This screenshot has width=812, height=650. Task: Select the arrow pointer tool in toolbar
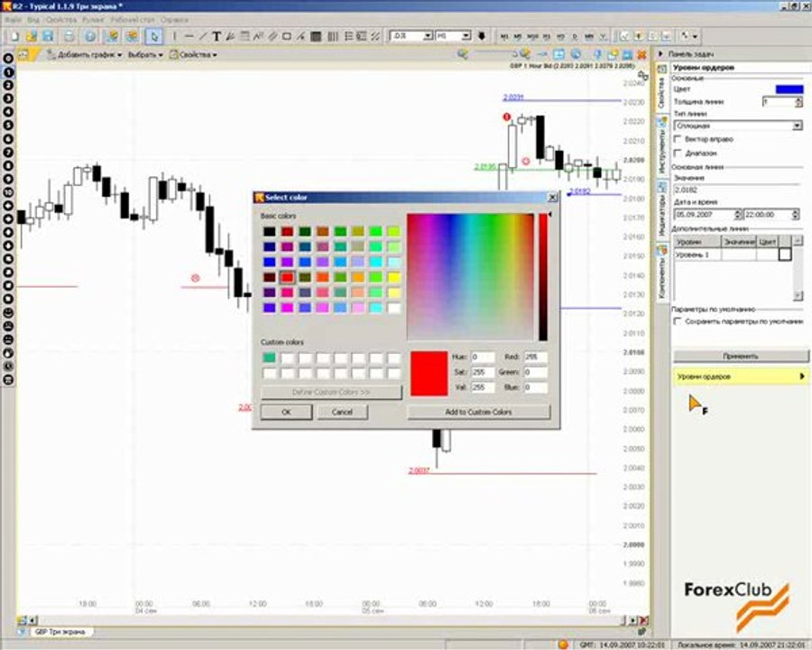[153, 36]
